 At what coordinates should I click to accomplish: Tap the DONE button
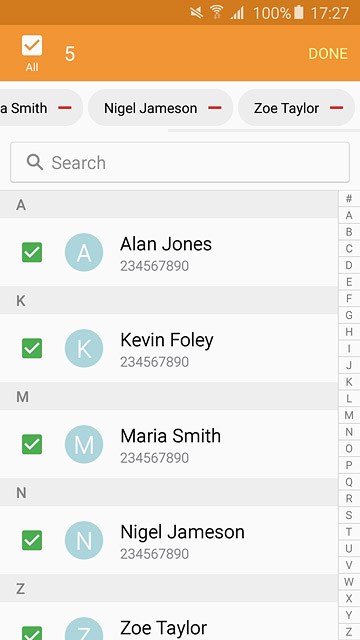(328, 53)
